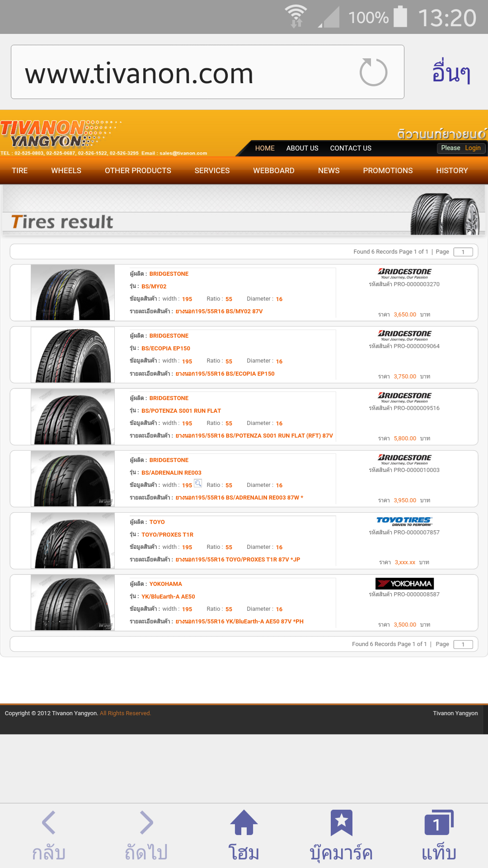488x868 pixels.
Task: Open the BS/MY02 tire thumbnail
Action: pyautogui.click(x=73, y=292)
